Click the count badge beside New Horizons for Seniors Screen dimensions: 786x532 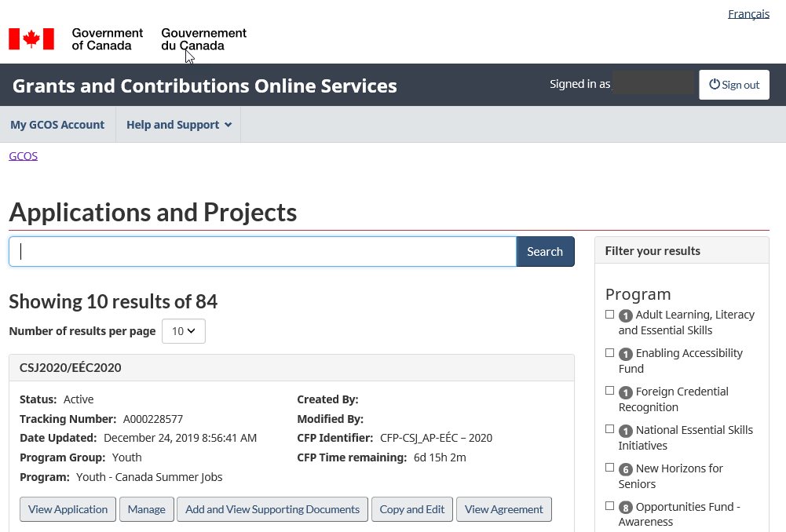click(x=626, y=469)
